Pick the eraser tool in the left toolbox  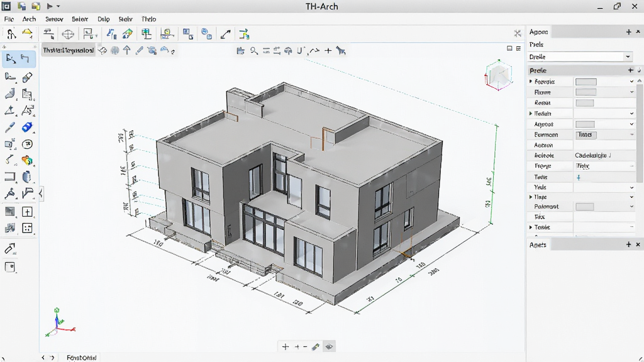coord(27,77)
